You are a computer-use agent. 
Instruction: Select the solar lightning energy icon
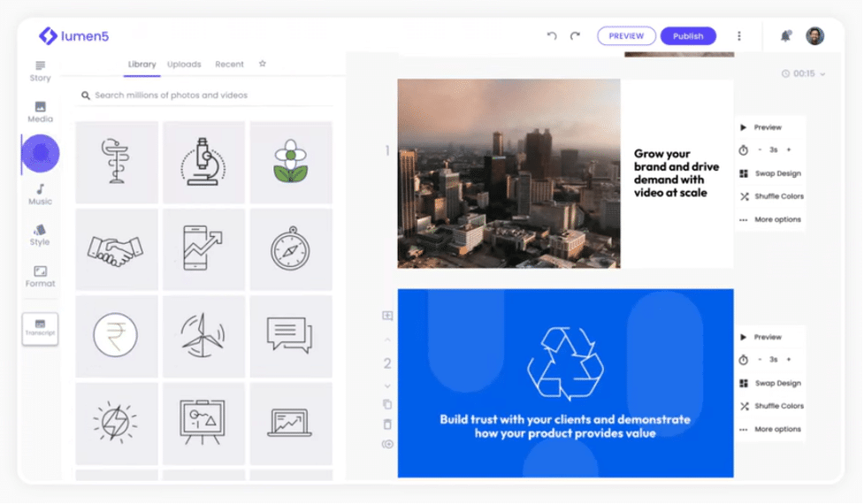point(117,424)
